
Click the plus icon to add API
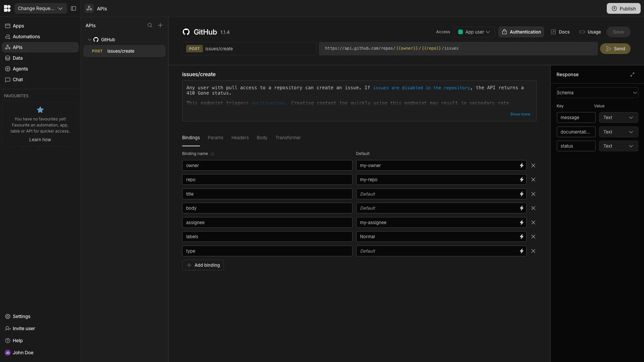(160, 25)
